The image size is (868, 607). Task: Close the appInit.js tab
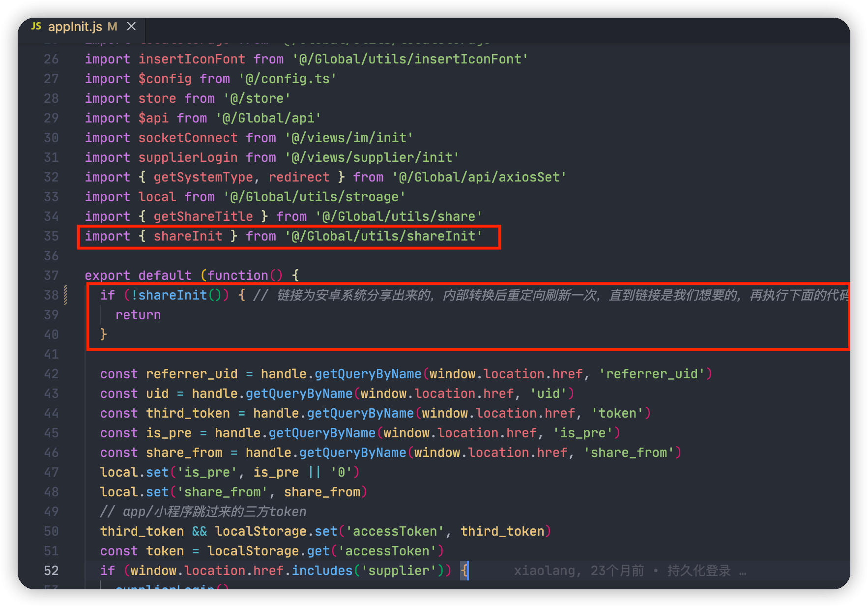pyautogui.click(x=131, y=27)
